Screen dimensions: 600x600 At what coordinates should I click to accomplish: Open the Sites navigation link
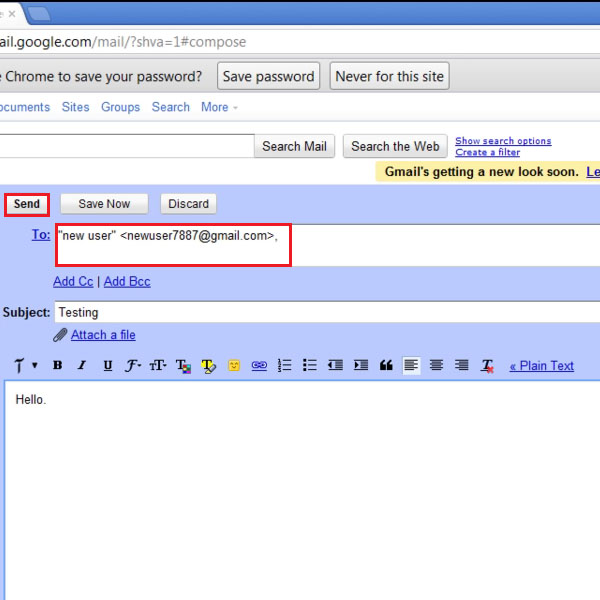(x=75, y=107)
